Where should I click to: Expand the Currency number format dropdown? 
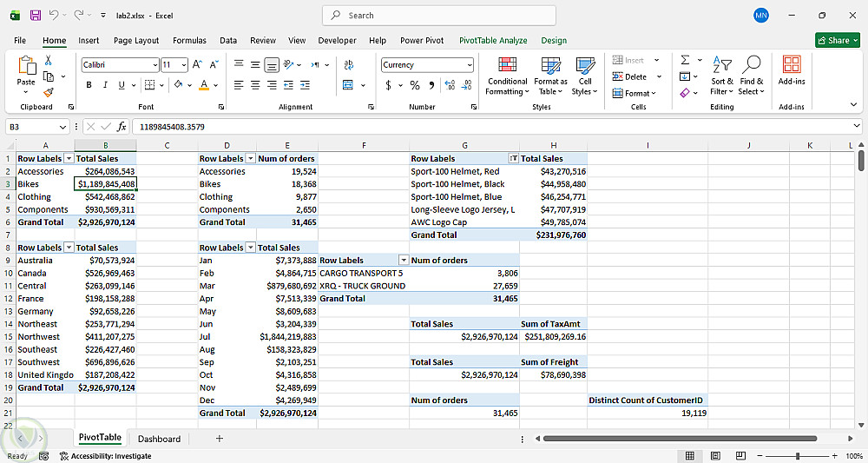470,65
